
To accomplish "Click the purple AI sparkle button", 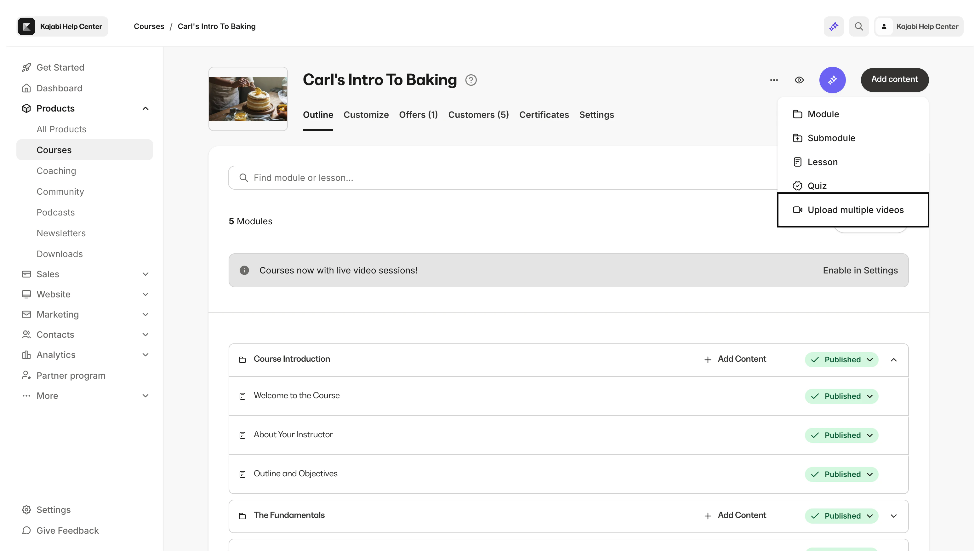I will [832, 80].
